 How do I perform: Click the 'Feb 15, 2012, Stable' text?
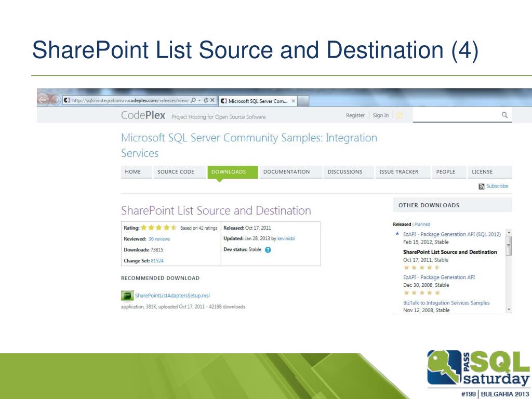[426, 242]
